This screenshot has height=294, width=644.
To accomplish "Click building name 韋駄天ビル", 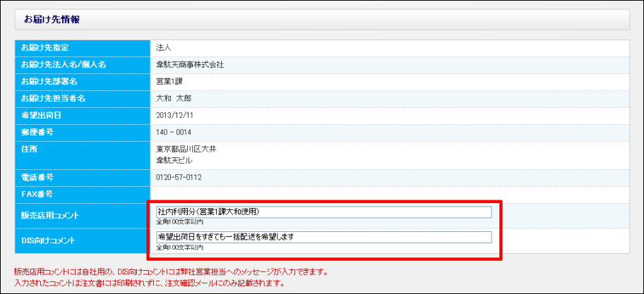I will pos(175,160).
